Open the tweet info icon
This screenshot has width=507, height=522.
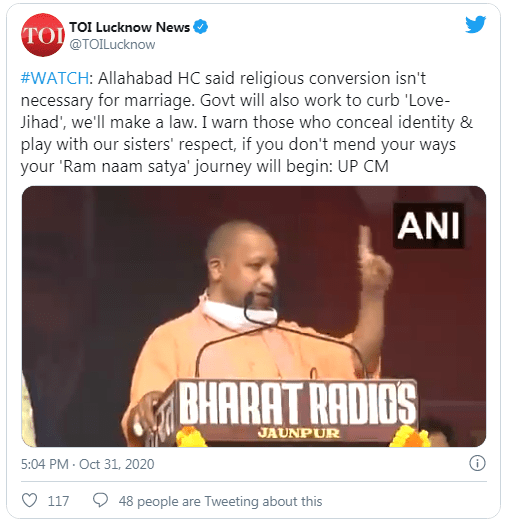click(x=477, y=463)
